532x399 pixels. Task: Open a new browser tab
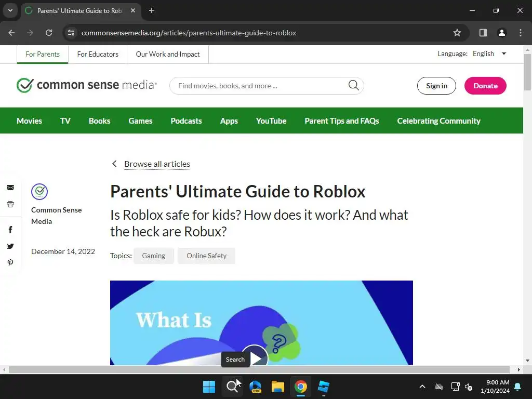tap(152, 10)
